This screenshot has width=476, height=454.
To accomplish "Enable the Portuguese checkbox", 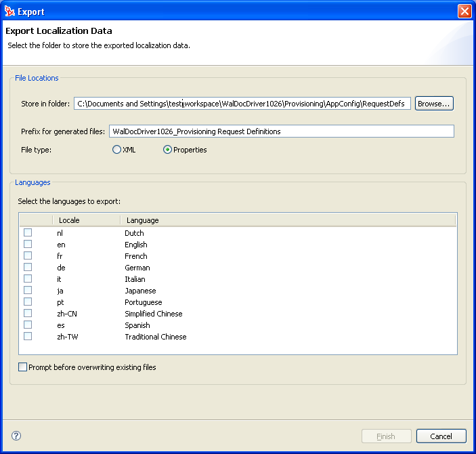I will click(28, 302).
